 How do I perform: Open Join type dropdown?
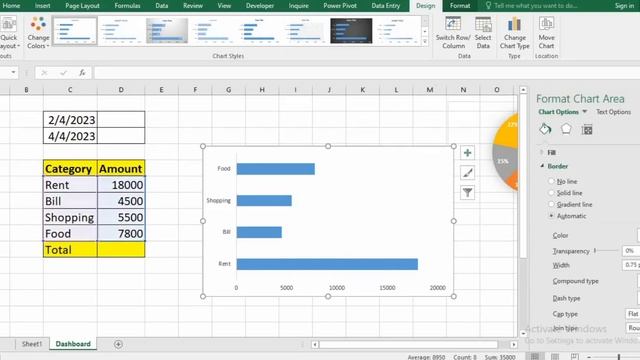pos(633,328)
